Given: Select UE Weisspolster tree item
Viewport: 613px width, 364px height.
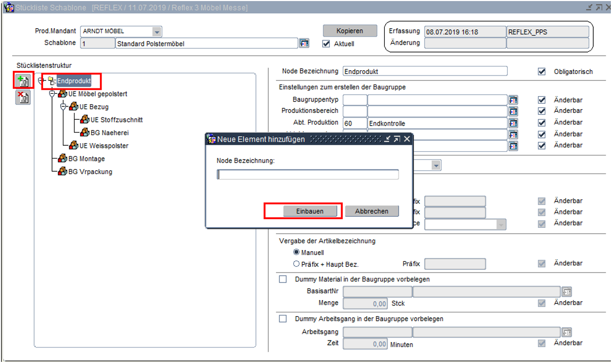Looking at the screenshot, I should pos(103,146).
